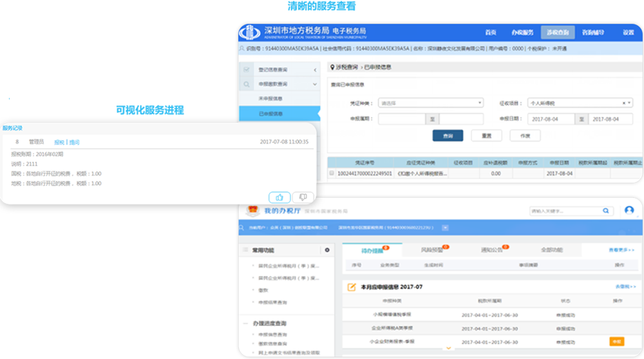This screenshot has width=644, height=359.
Task: Click the timestamp 2017-07-08 11:00:35
Action: tap(284, 142)
